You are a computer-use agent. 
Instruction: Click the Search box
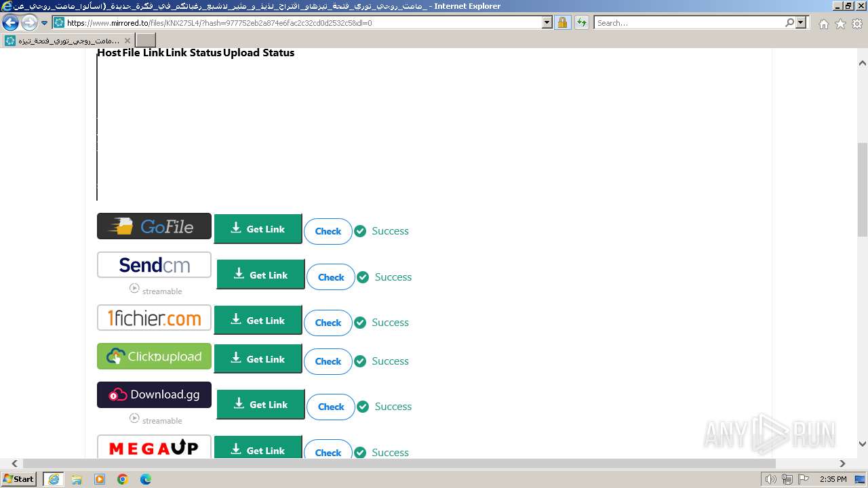tap(690, 22)
